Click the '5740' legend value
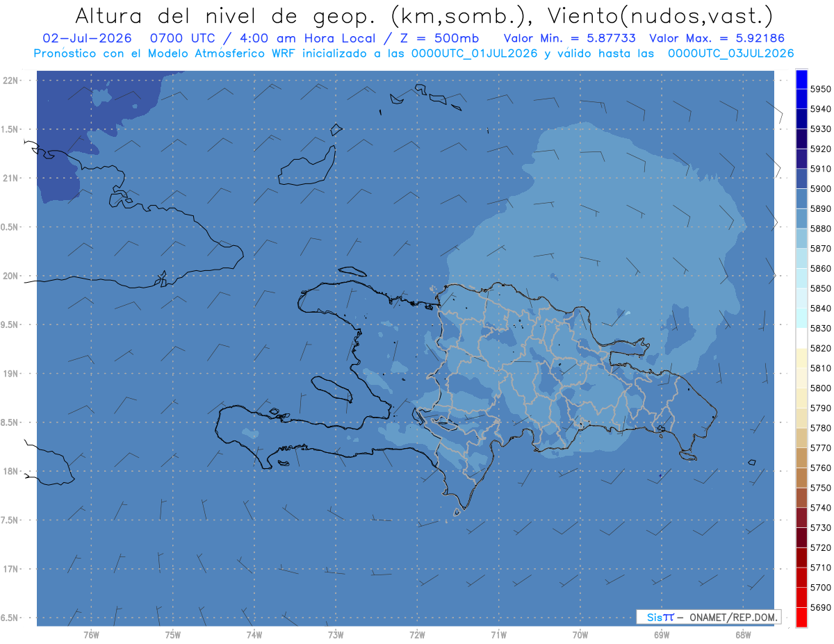 (820, 508)
